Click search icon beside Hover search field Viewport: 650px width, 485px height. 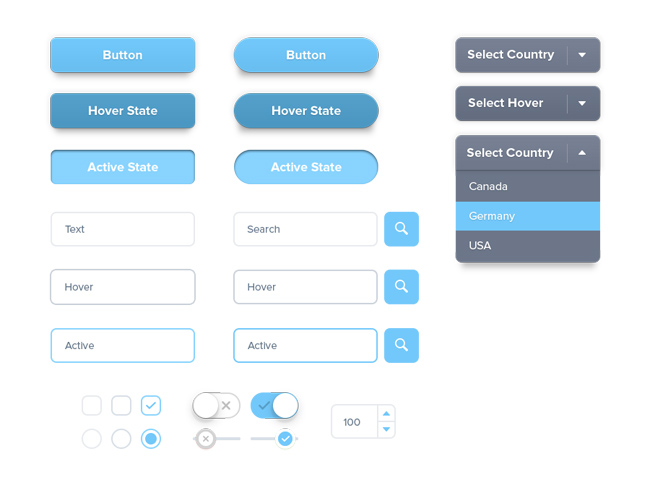tap(401, 287)
